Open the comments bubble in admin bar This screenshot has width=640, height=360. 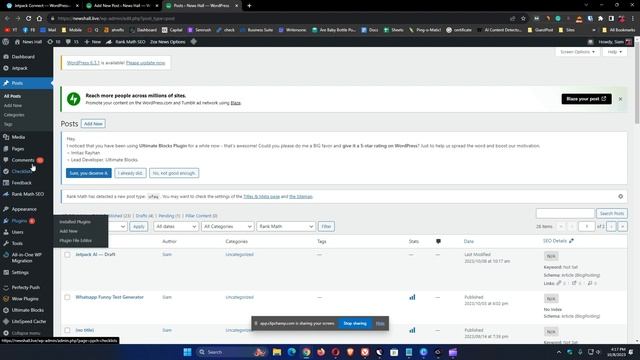pos(72,42)
